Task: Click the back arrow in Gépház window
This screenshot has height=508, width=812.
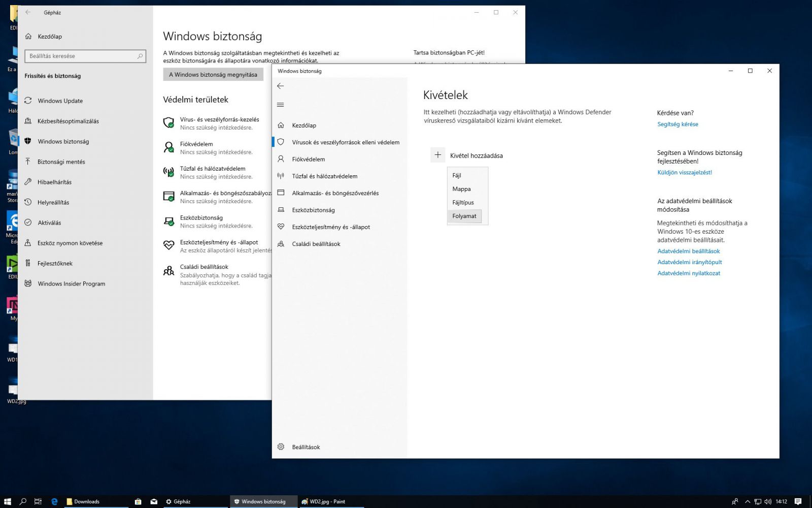Action: tap(28, 12)
